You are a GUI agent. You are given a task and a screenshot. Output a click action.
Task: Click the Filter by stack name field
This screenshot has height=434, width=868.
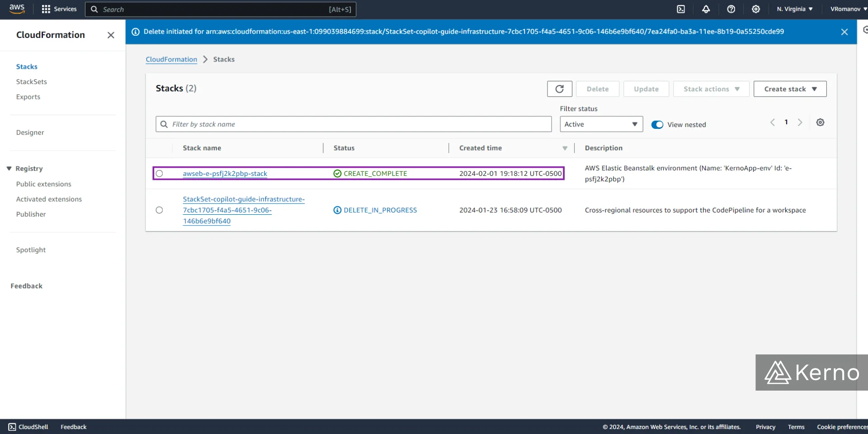click(354, 124)
